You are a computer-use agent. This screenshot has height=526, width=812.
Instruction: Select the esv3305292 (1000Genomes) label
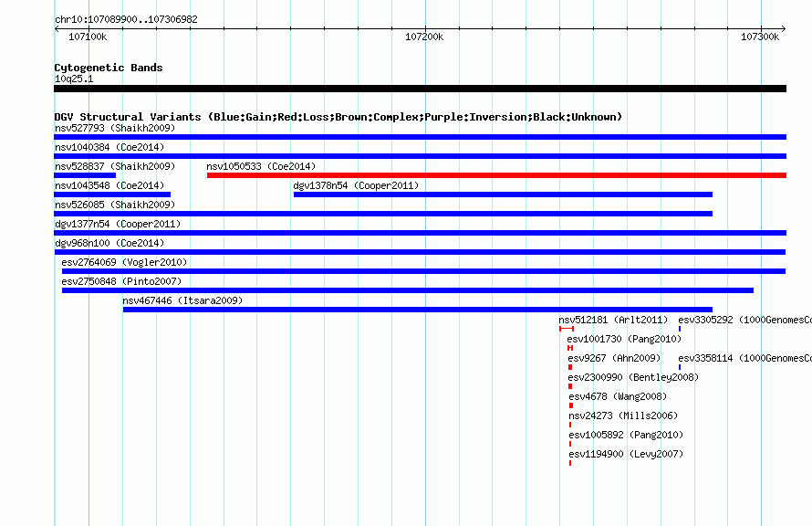[745, 320]
